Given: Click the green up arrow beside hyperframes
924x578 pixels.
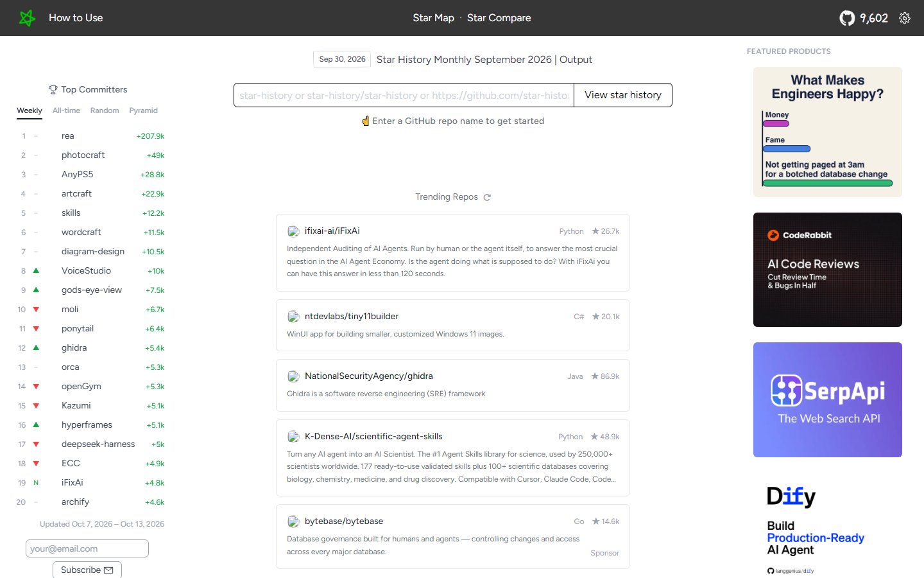Looking at the screenshot, I should click(36, 425).
